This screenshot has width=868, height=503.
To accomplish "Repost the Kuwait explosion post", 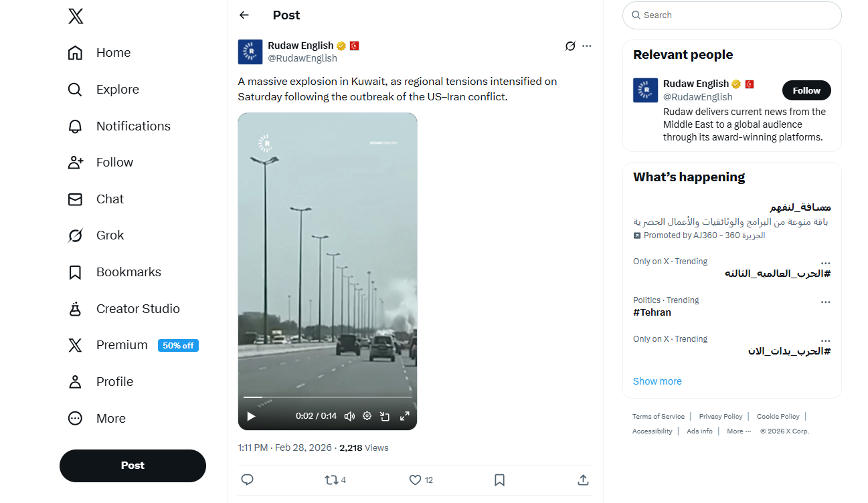I will [331, 480].
